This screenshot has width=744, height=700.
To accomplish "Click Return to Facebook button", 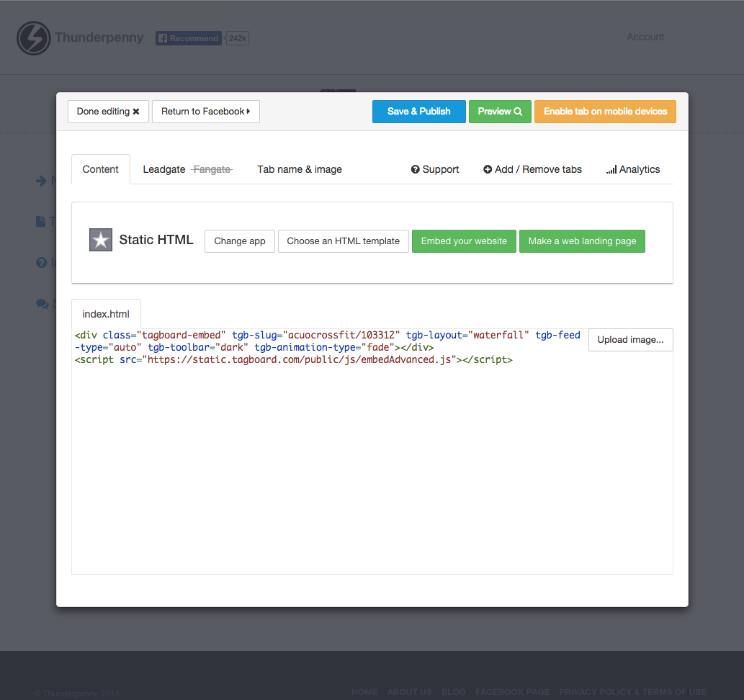I will (x=205, y=112).
